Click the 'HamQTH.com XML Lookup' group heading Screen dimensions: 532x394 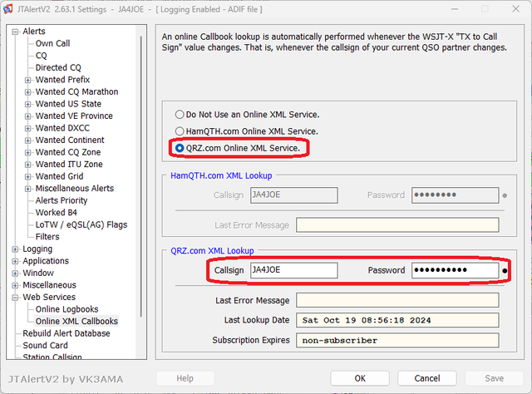pyautogui.click(x=221, y=175)
